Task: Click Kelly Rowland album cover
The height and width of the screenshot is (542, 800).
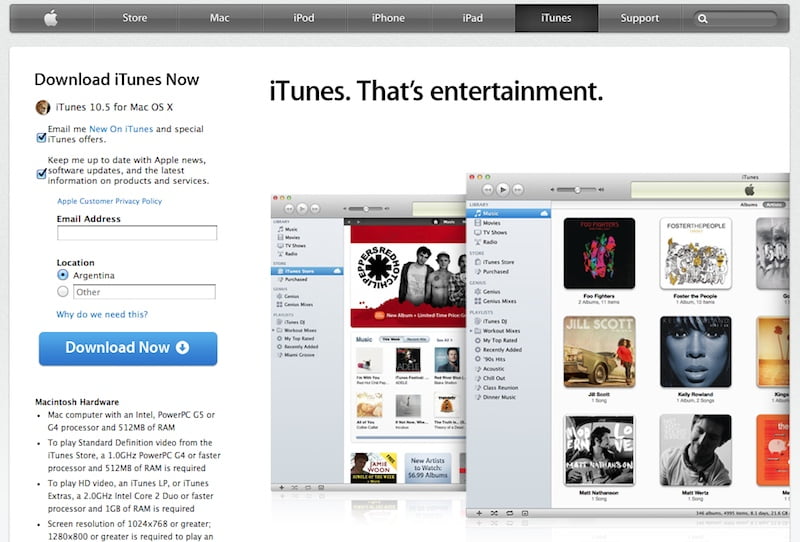Action: (695, 351)
